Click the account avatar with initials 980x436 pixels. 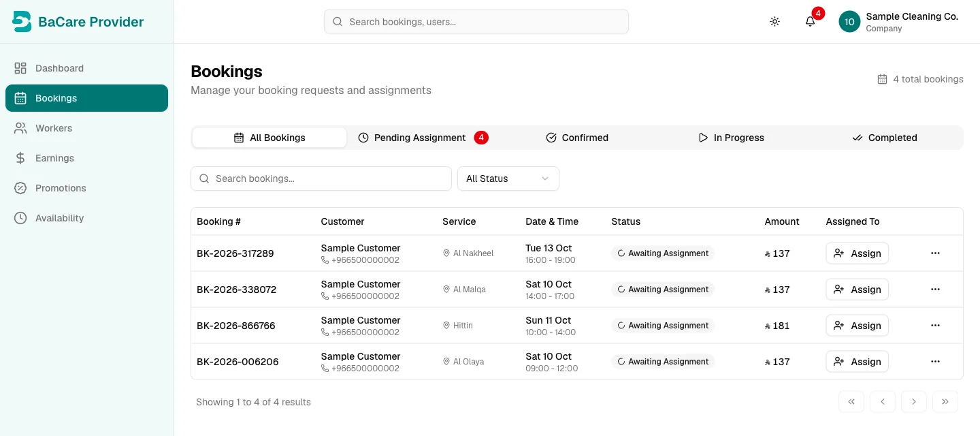(849, 22)
